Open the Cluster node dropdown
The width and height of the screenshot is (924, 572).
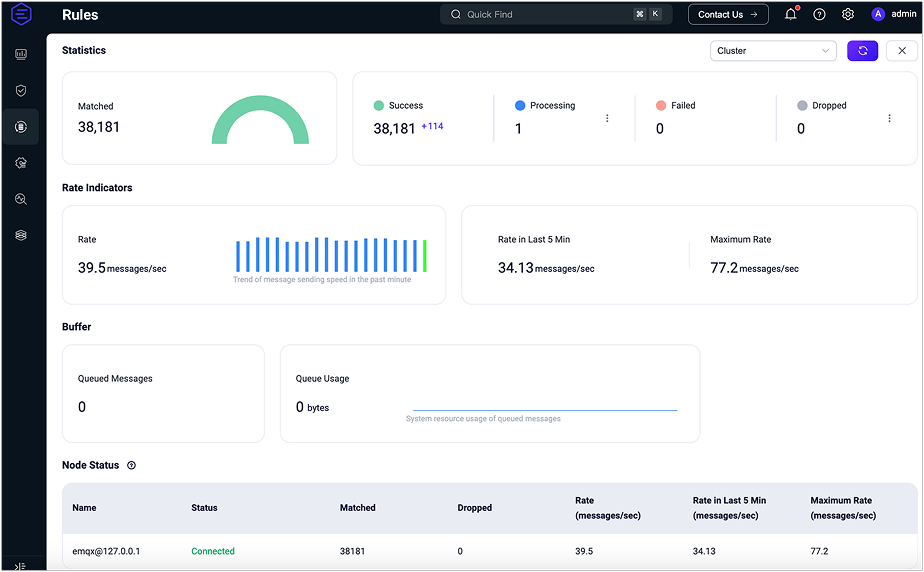click(773, 51)
